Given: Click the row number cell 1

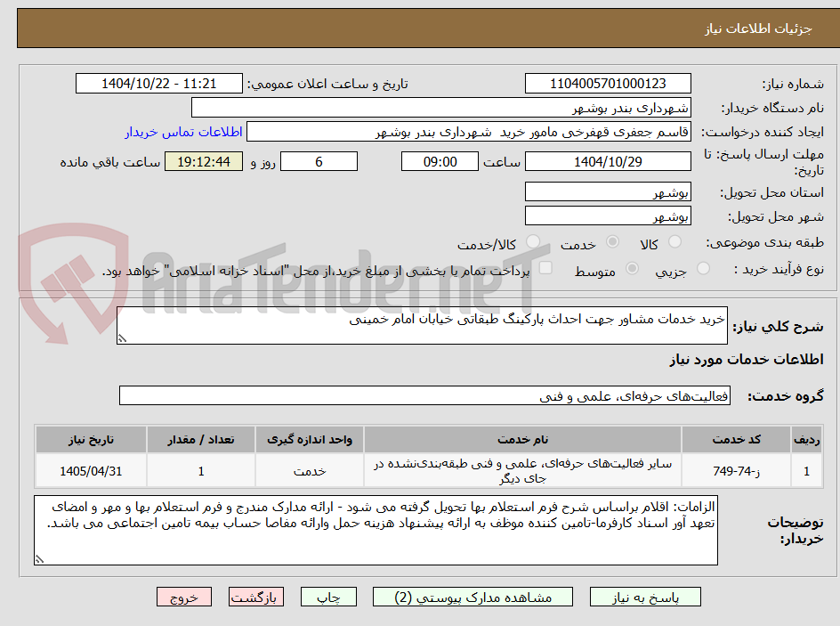Looking at the screenshot, I should click(807, 471).
